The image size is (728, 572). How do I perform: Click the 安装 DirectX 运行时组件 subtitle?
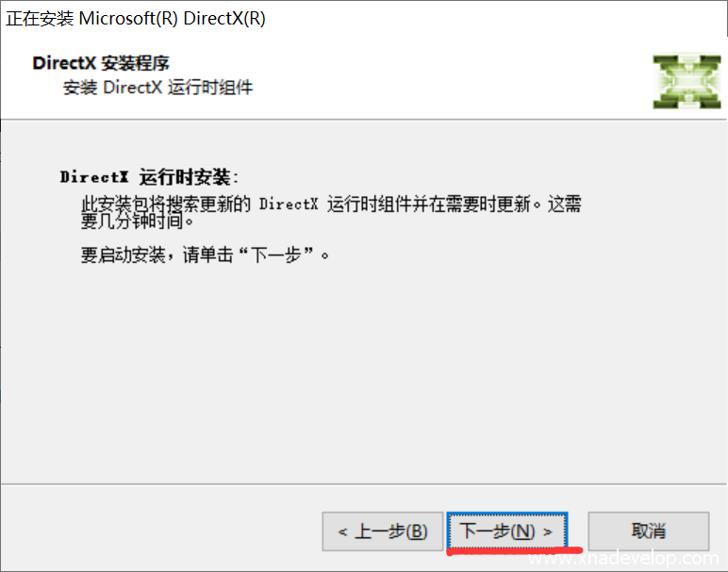157,88
